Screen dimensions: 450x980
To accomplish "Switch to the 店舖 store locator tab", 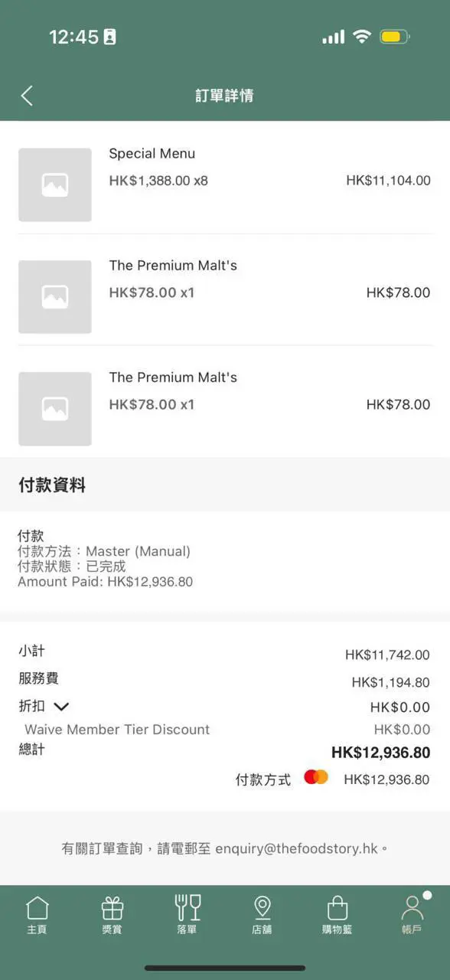I will coord(262,913).
